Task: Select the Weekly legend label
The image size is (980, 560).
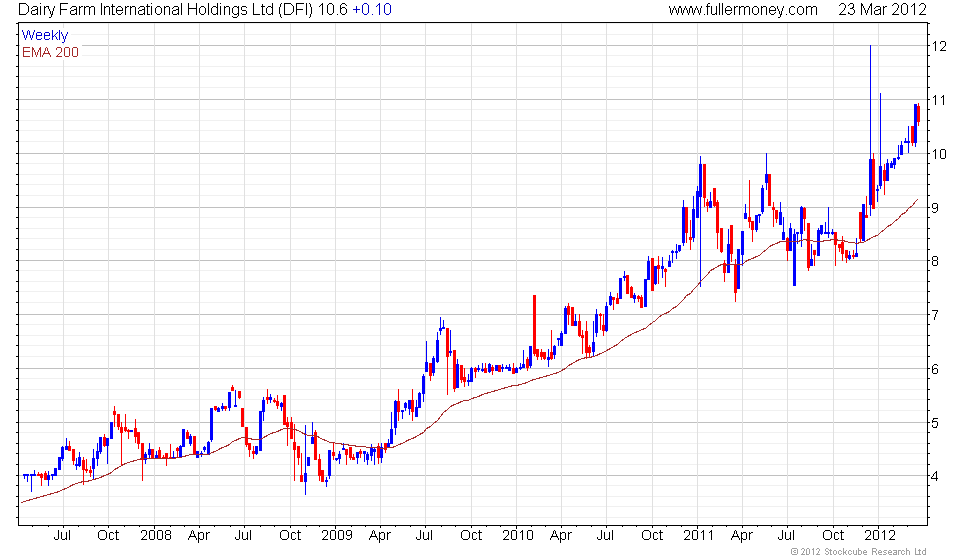Action: (x=45, y=36)
